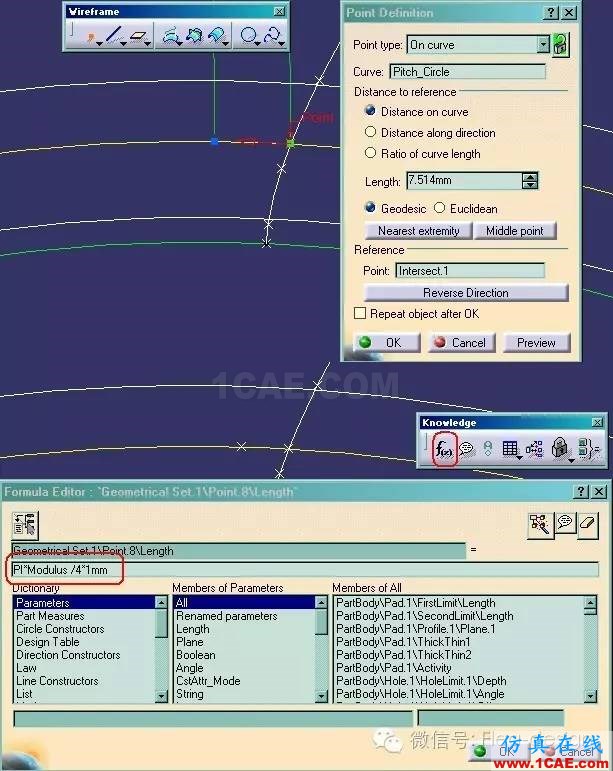Click the padlock icon in Knowledge toolbar

click(x=559, y=448)
